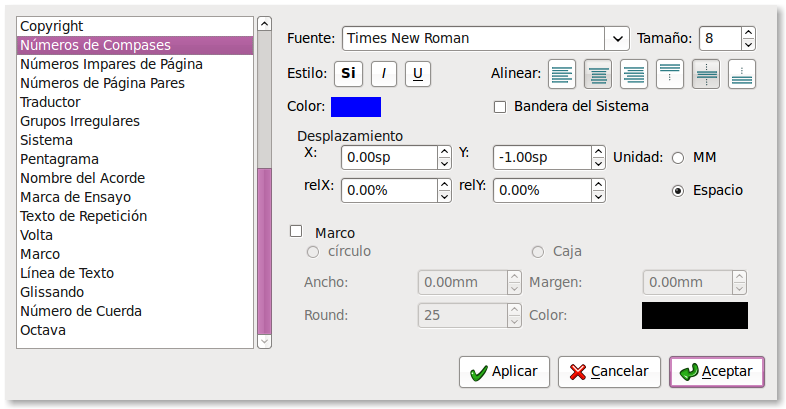
Task: Decrease the Y offset value
Action: (x=598, y=164)
